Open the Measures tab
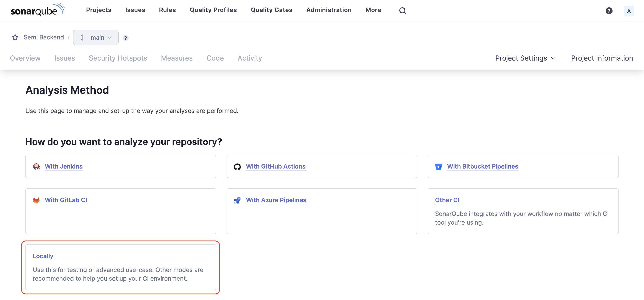Viewport: 644px width, 300px height. pyautogui.click(x=176, y=58)
